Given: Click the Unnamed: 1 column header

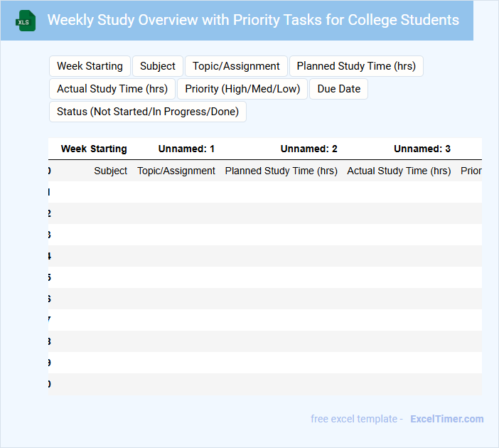Looking at the screenshot, I should (186, 149).
